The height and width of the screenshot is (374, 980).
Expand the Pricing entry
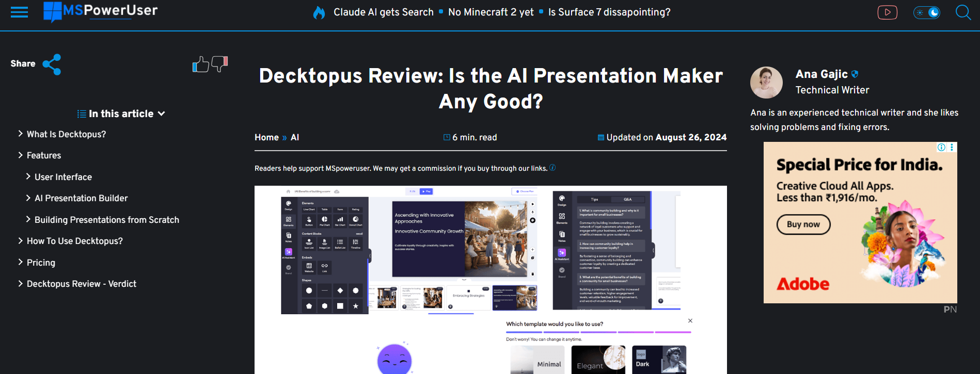(21, 262)
